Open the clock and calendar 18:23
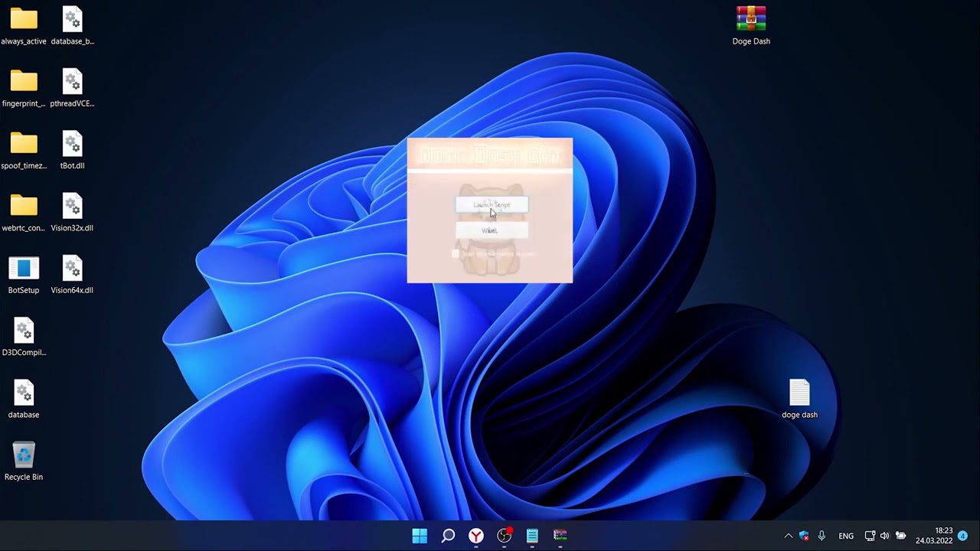 934,536
